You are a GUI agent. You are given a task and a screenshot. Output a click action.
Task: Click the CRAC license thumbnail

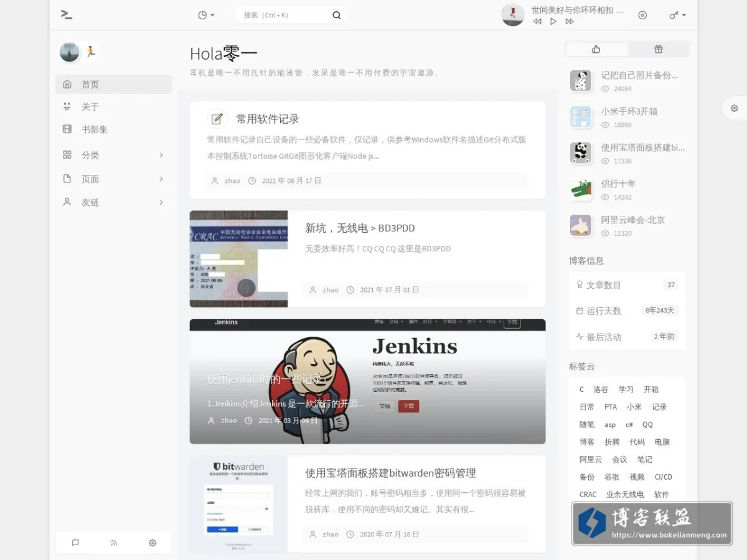pos(238,259)
